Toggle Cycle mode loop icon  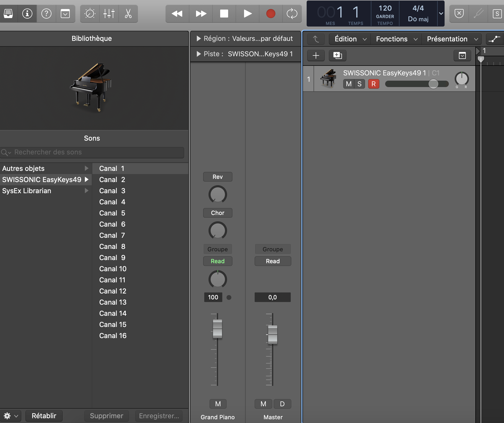(292, 14)
